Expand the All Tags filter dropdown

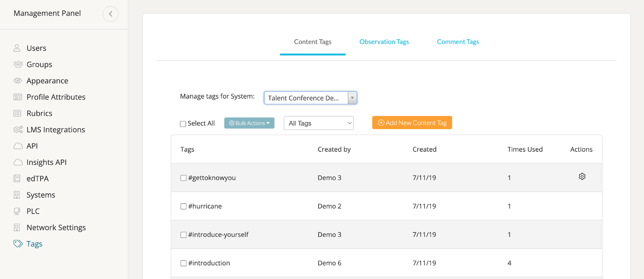318,123
